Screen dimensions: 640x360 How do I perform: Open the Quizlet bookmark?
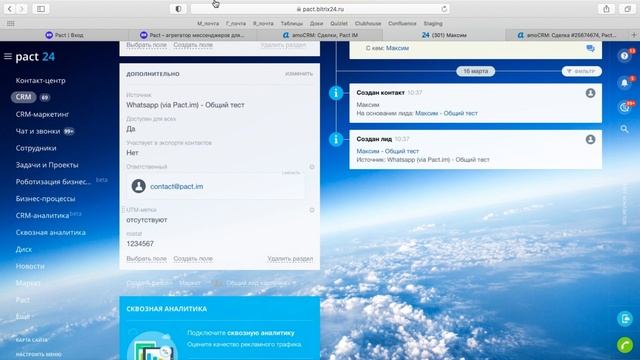pos(339,24)
